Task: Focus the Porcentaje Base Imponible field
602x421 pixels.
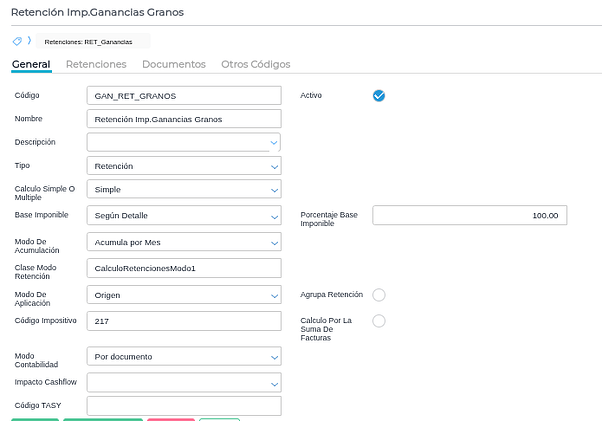Action: pos(470,215)
